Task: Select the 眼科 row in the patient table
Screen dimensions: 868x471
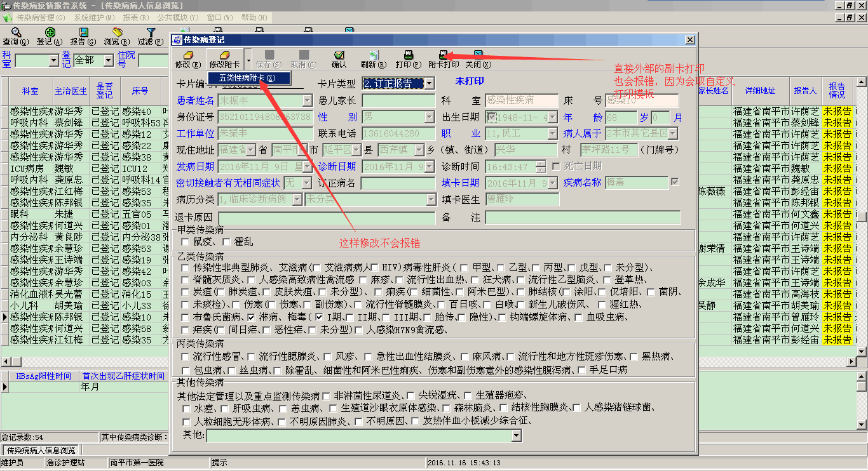Action: click(85, 214)
